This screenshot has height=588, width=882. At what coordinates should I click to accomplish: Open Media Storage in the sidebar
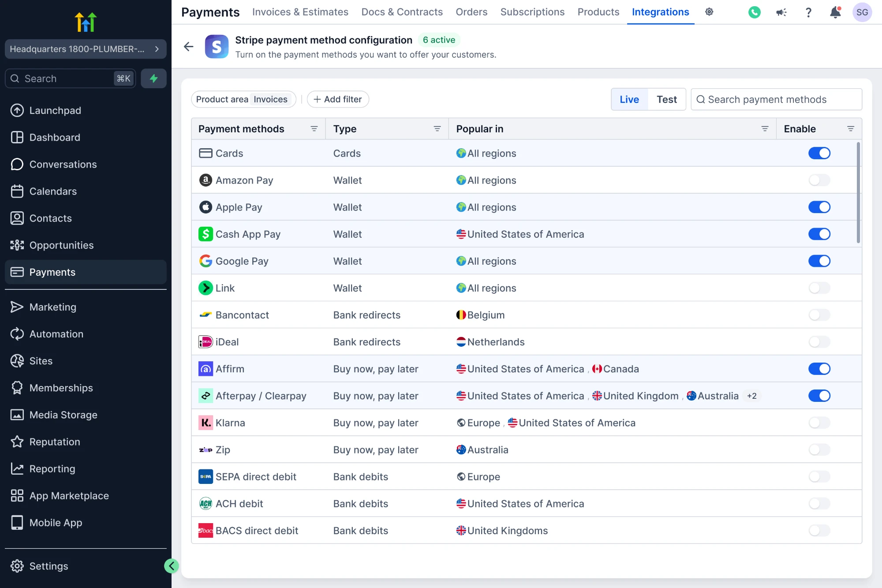coord(86,415)
